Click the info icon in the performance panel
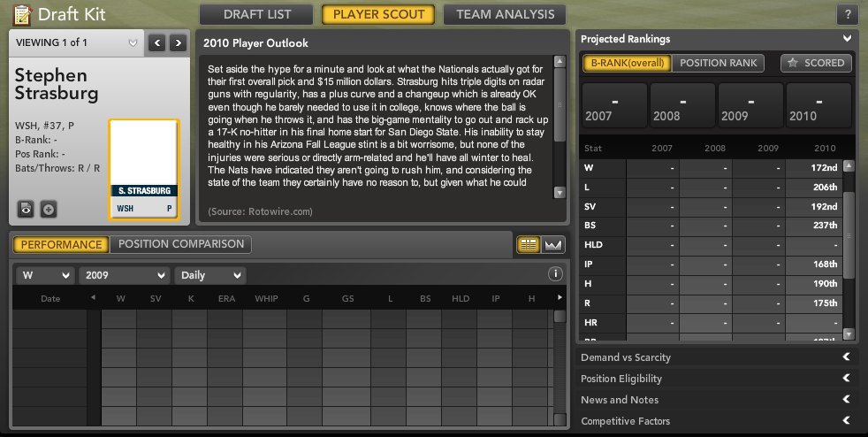The height and width of the screenshot is (437, 868). point(555,274)
